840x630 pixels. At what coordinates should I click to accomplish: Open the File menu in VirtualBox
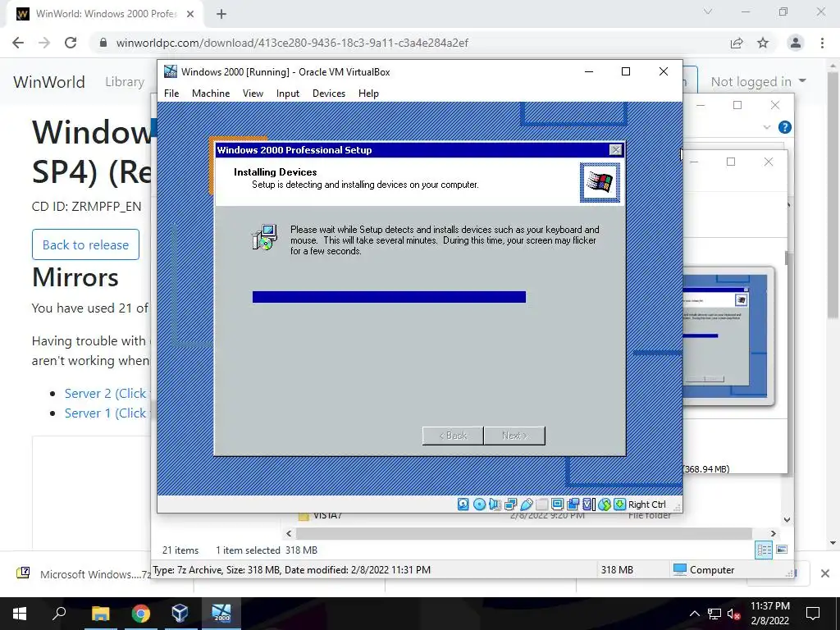pos(171,94)
